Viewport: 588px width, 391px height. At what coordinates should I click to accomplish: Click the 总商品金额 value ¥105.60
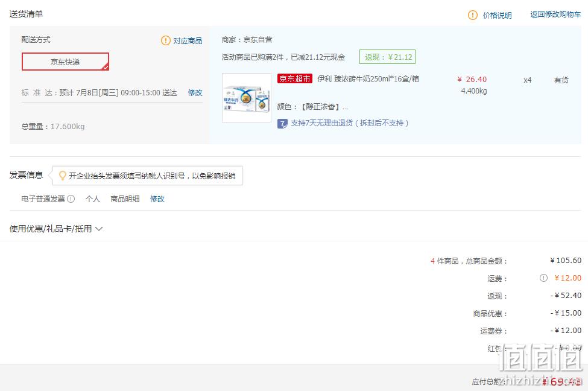[x=566, y=261]
